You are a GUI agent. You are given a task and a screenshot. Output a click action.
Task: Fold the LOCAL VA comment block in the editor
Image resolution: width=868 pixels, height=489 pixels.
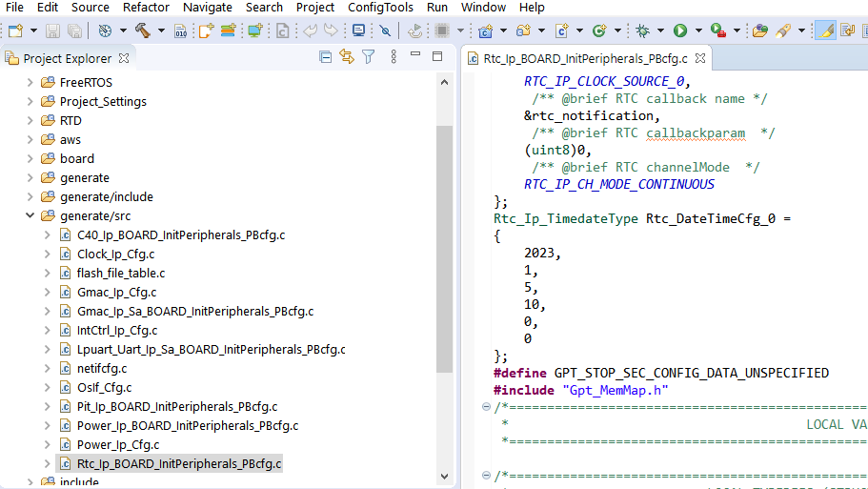click(487, 408)
